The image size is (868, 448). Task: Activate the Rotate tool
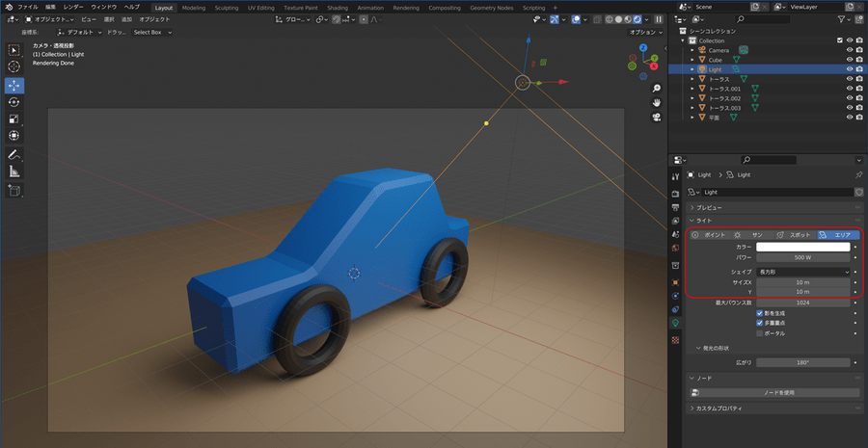pyautogui.click(x=14, y=102)
